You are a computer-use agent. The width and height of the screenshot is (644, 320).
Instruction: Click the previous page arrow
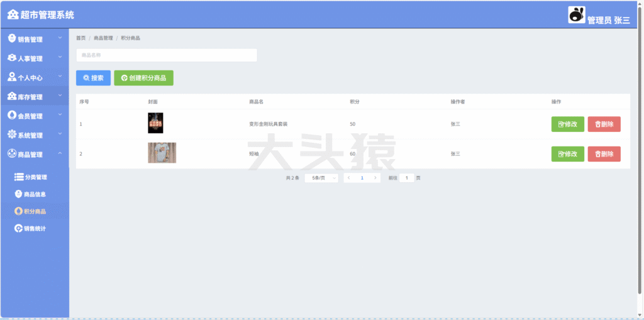pyautogui.click(x=348, y=178)
